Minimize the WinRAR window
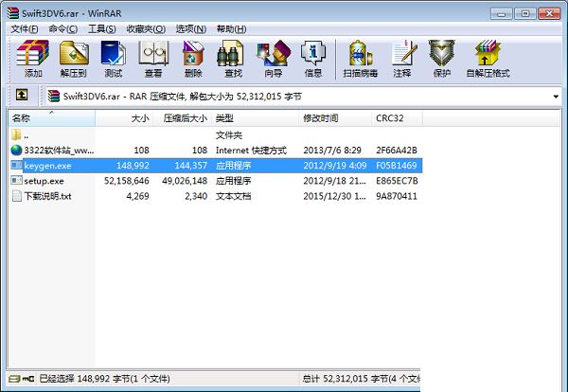The width and height of the screenshot is (568, 392). [502, 14]
